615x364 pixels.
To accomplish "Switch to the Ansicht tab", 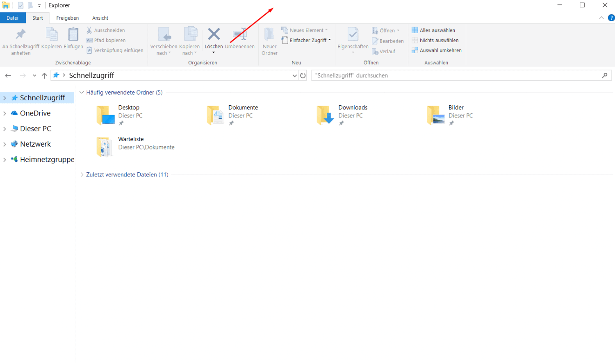I will tap(100, 18).
